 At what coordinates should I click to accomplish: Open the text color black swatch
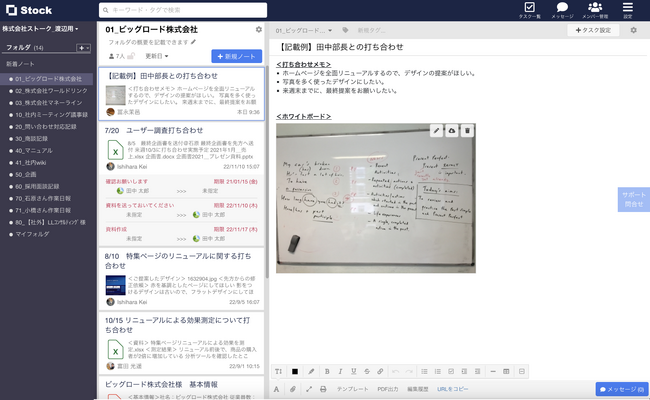[295, 371]
